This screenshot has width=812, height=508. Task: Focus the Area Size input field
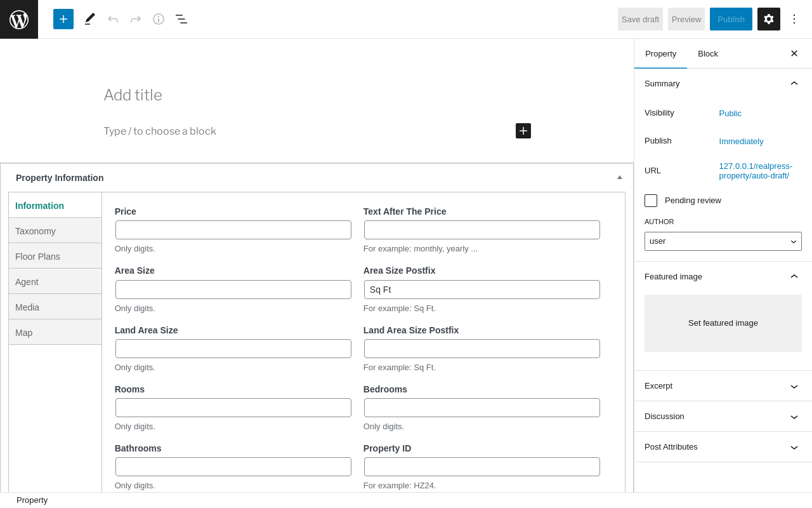[233, 290]
